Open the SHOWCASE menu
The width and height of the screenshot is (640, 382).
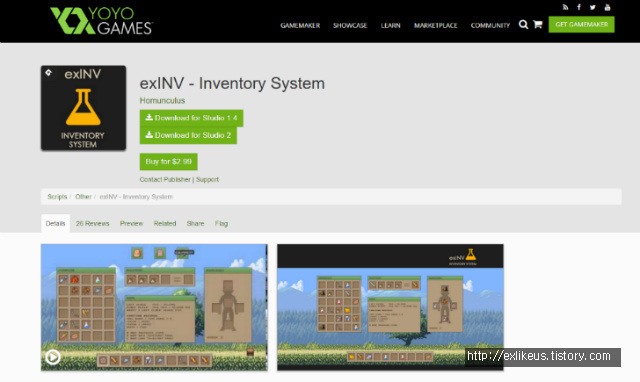350,25
